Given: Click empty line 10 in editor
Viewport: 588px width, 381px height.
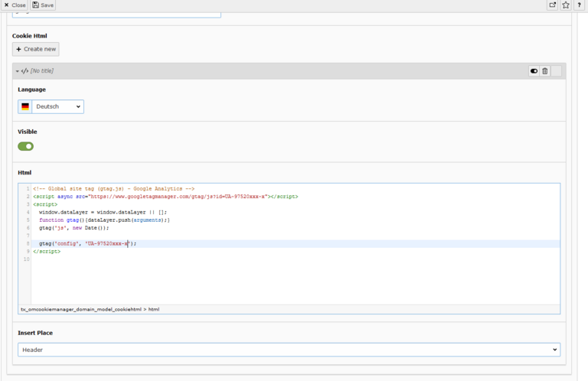Looking at the screenshot, I should tap(296, 259).
